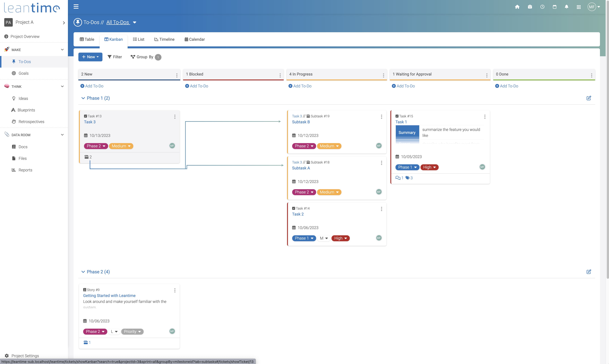This screenshot has height=364, width=609.
Task: Click the Retrospectives sidebar link
Action: (31, 122)
